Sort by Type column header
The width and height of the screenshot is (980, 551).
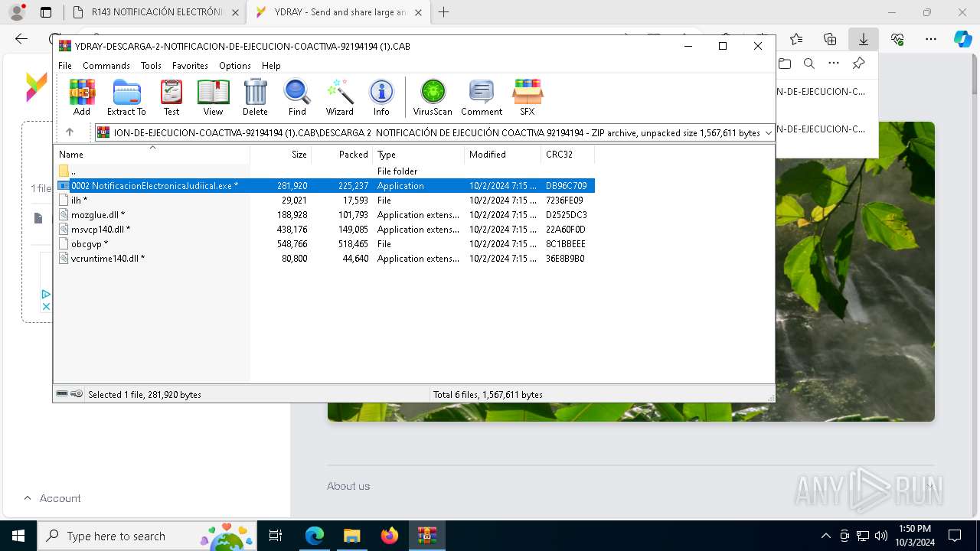tap(419, 154)
